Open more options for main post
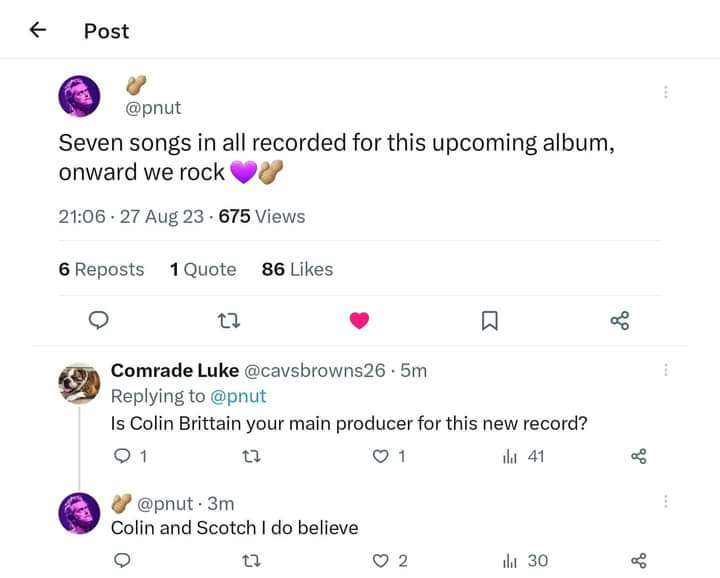Image resolution: width=720 pixels, height=578 pixels. point(665,92)
